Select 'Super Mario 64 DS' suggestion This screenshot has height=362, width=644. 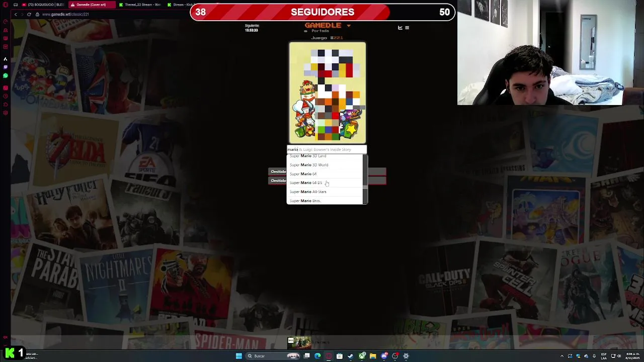(x=325, y=183)
